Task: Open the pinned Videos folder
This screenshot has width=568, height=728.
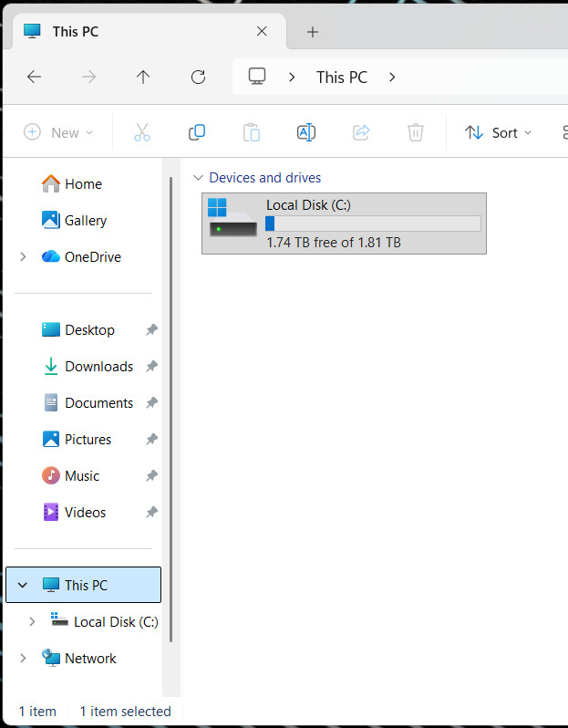Action: (74, 513)
